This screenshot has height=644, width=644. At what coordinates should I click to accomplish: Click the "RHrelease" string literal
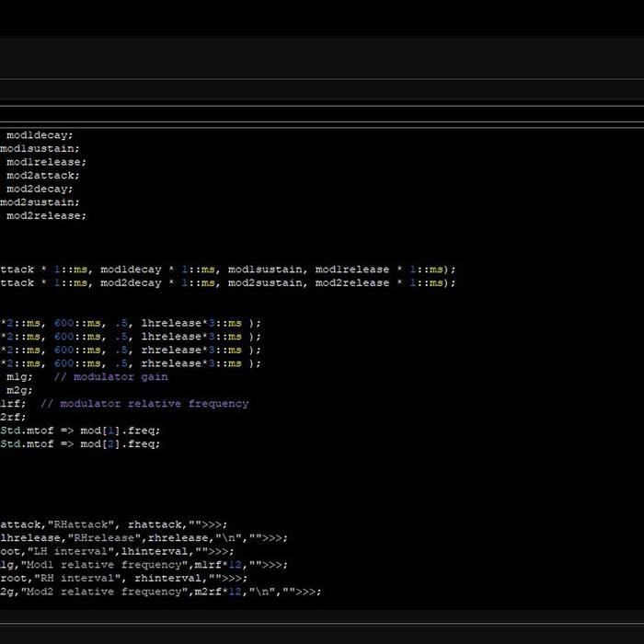pyautogui.click(x=103, y=538)
